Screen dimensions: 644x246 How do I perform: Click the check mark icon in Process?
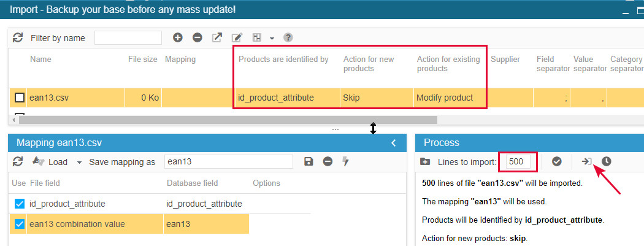click(x=557, y=161)
